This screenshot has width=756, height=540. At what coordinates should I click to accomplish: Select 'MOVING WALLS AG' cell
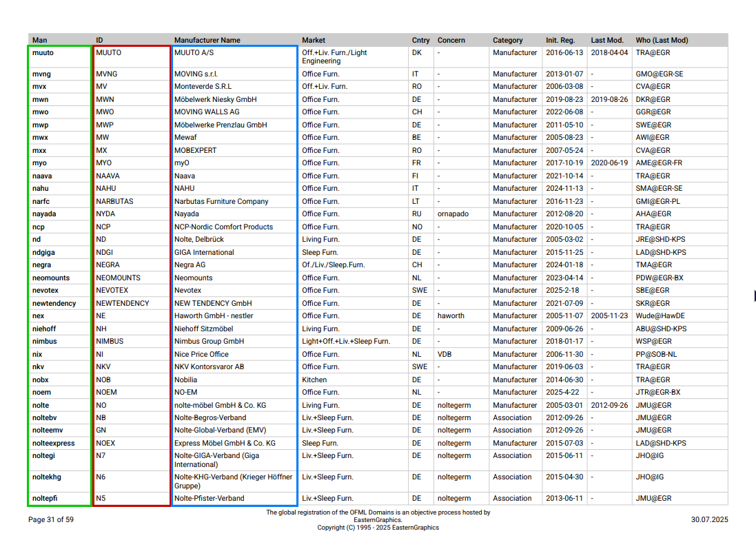[x=206, y=112]
